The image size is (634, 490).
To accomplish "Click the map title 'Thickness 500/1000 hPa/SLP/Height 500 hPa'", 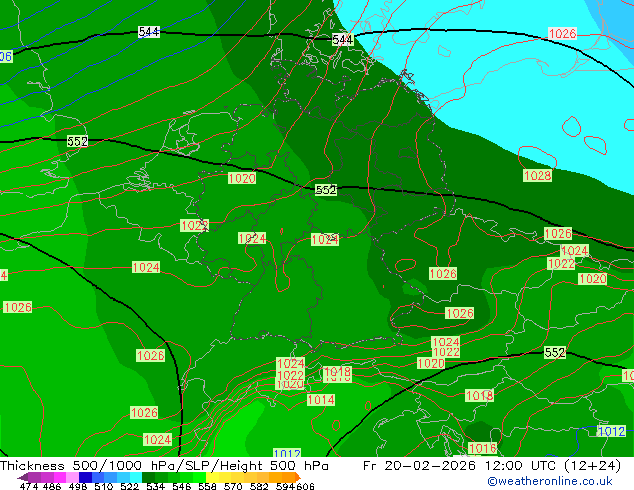I will pos(164,466).
